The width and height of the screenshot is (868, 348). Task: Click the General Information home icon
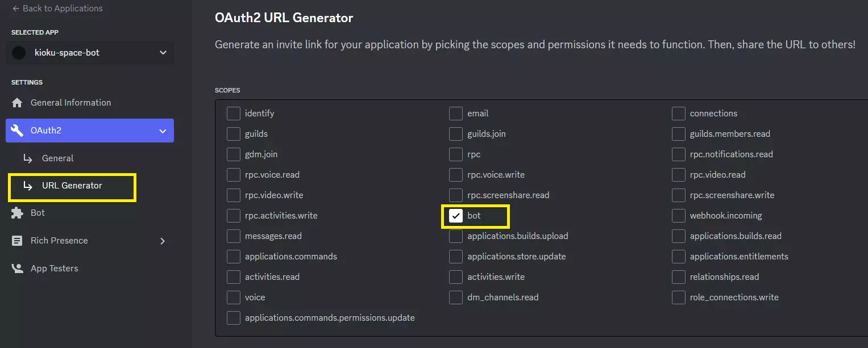pyautogui.click(x=17, y=103)
